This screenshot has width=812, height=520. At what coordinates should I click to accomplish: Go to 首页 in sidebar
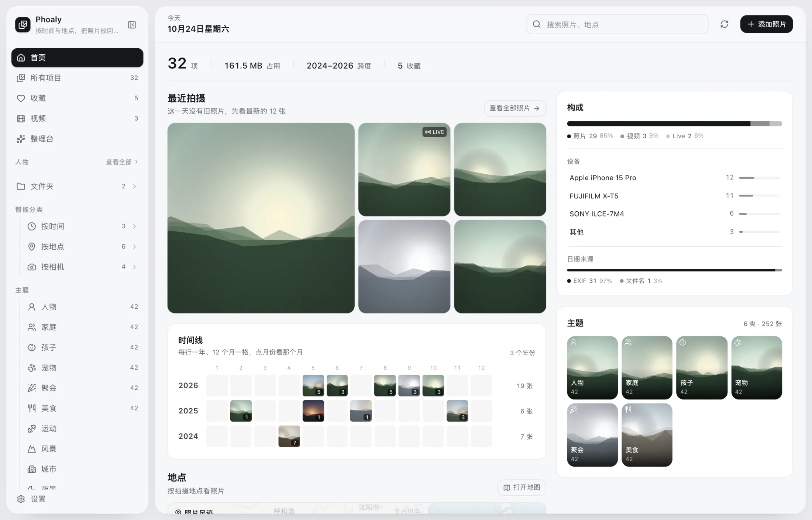click(77, 58)
